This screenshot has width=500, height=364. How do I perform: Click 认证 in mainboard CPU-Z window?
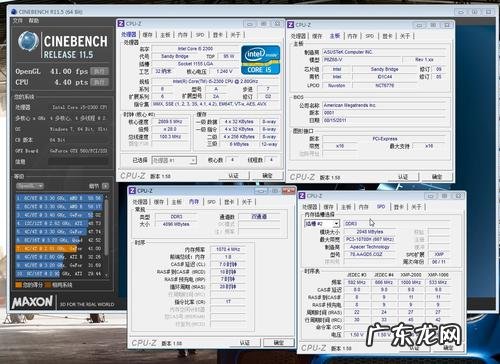403,177
